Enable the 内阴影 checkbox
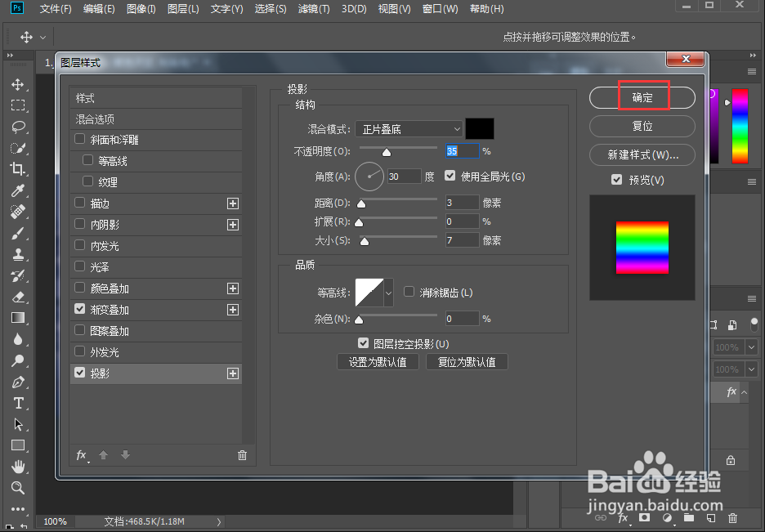Viewport: 765px width, 532px height. point(80,224)
